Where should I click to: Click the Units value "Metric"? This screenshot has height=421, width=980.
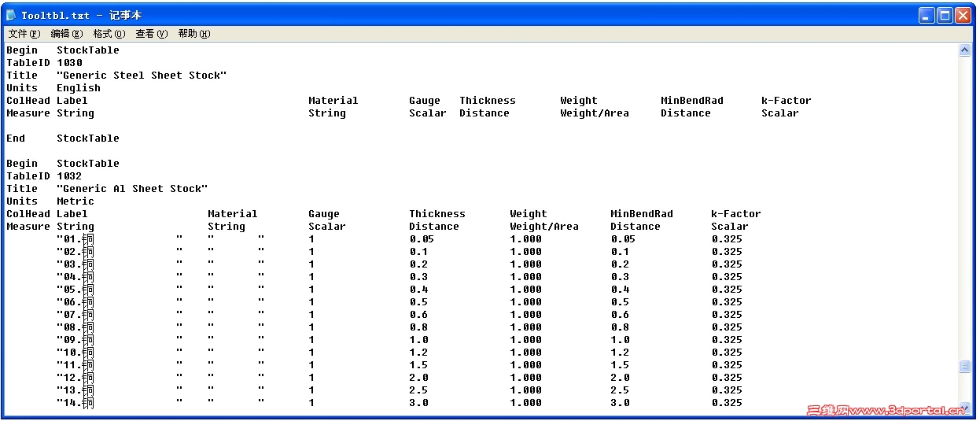tap(76, 201)
